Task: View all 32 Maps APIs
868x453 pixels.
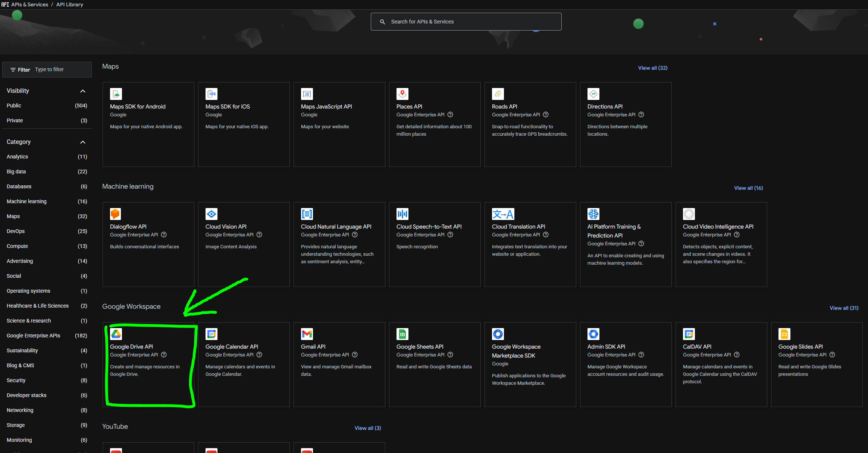Action: 652,67
